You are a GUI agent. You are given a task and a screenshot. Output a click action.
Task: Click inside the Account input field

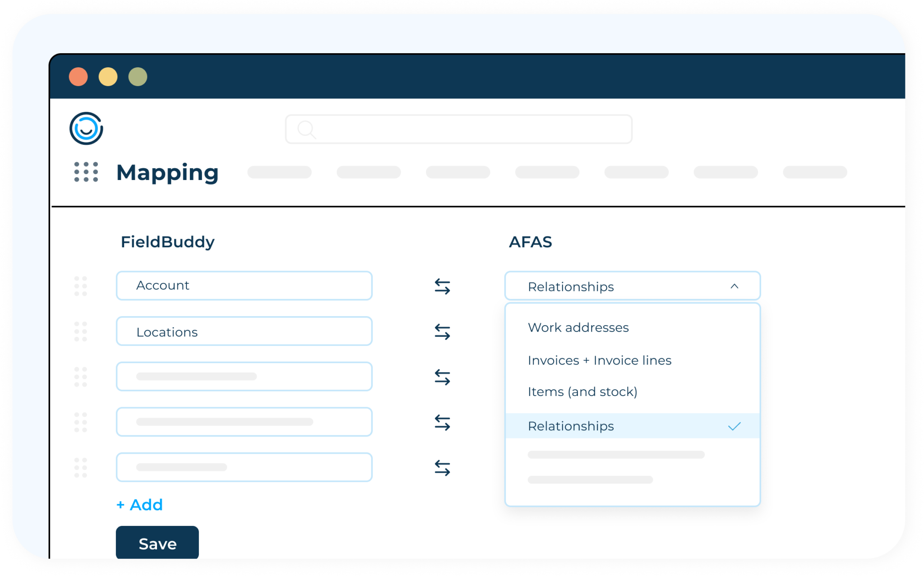pyautogui.click(x=244, y=286)
